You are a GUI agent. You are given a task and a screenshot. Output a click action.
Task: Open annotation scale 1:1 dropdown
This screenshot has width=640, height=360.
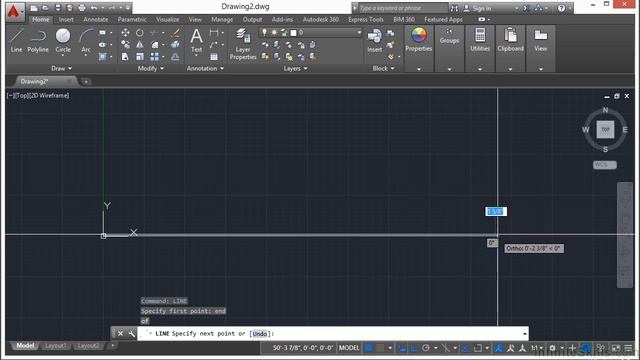537,348
